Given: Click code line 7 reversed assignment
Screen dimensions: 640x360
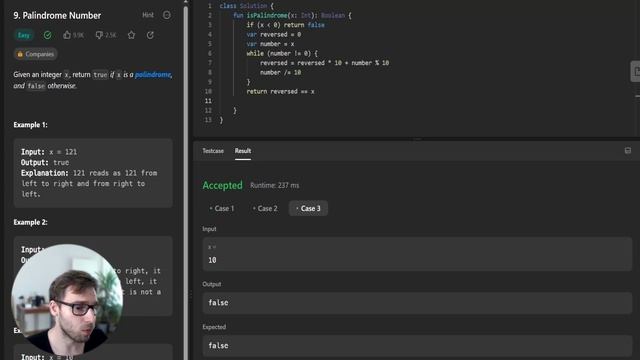Looking at the screenshot, I should [324, 63].
